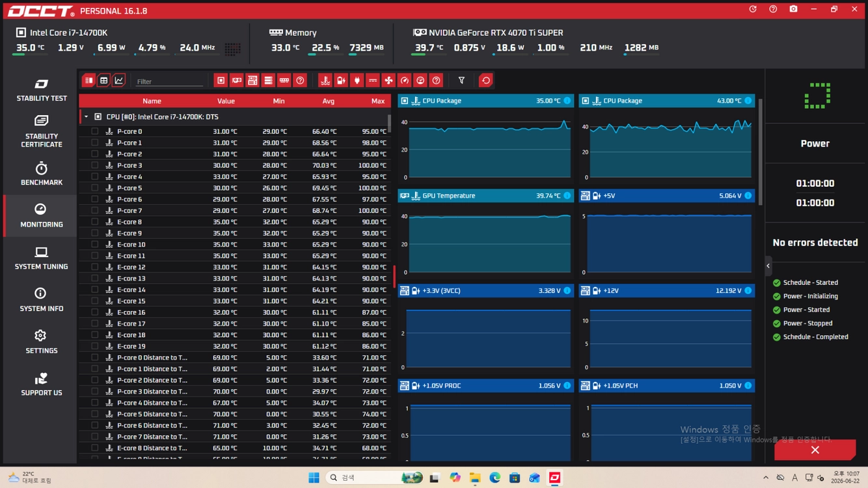The image size is (868, 488).
Task: Toggle the fan sensor type icon
Action: [388, 81]
